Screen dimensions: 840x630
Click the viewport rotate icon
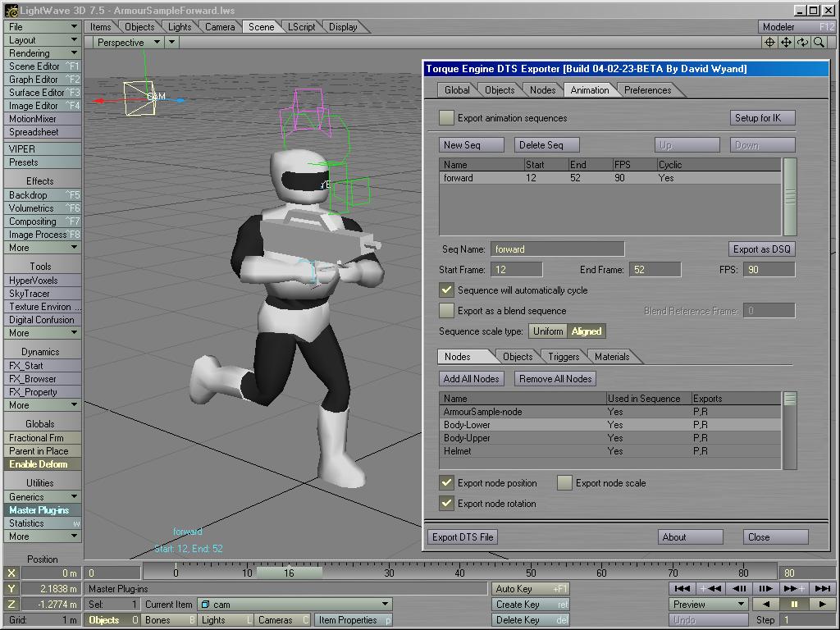click(x=802, y=43)
